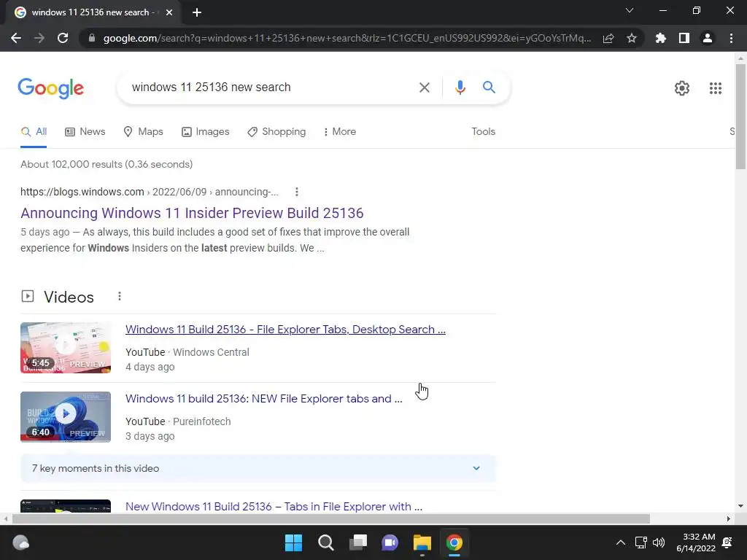
Task: Open the Chat taskbar icon
Action: click(390, 542)
